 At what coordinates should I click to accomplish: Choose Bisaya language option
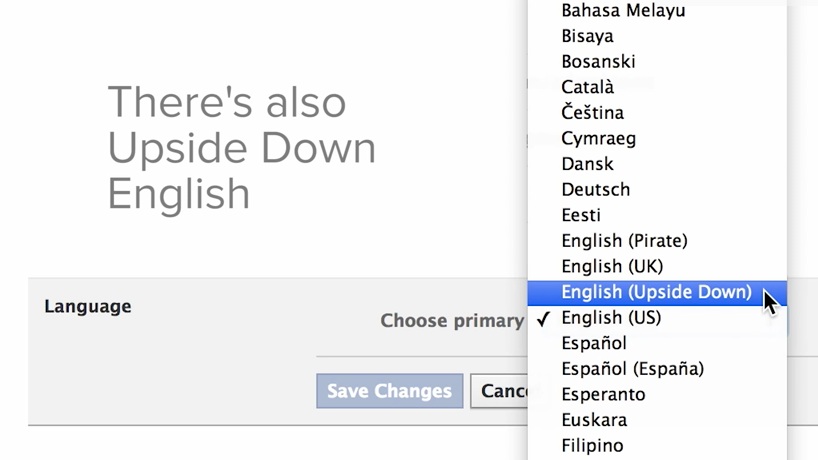(x=588, y=36)
